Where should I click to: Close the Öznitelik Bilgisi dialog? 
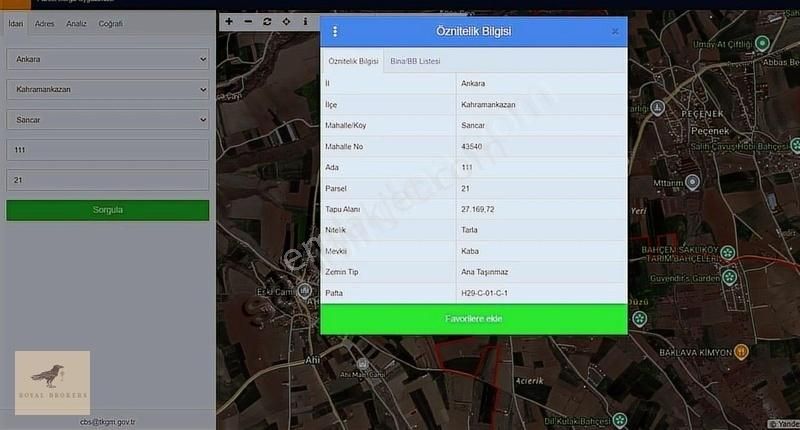pos(615,32)
